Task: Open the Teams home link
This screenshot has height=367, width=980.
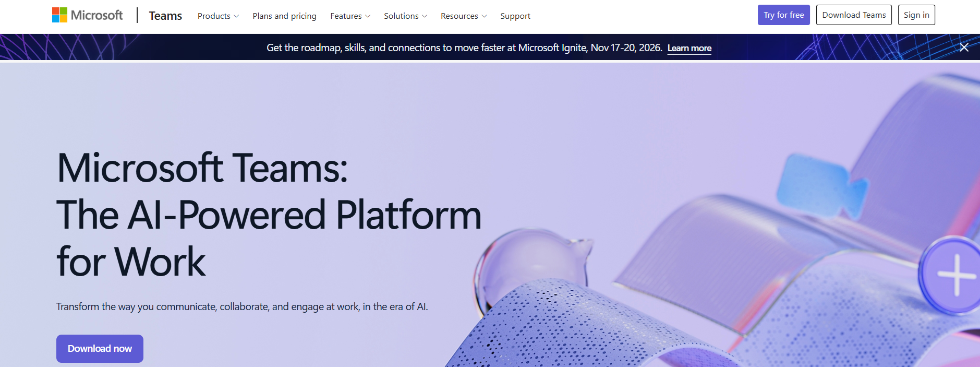Action: [x=165, y=16]
